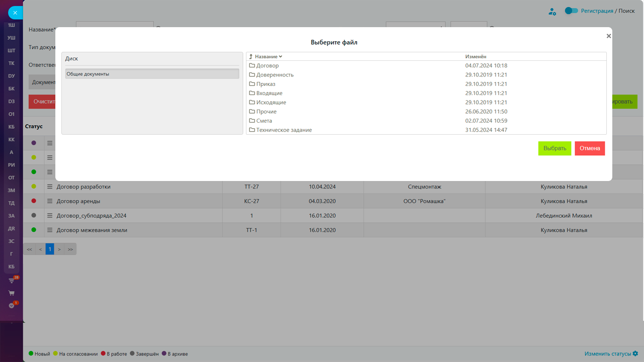
Task: Click the red status dot for Договор аренды
Action: pyautogui.click(x=34, y=201)
